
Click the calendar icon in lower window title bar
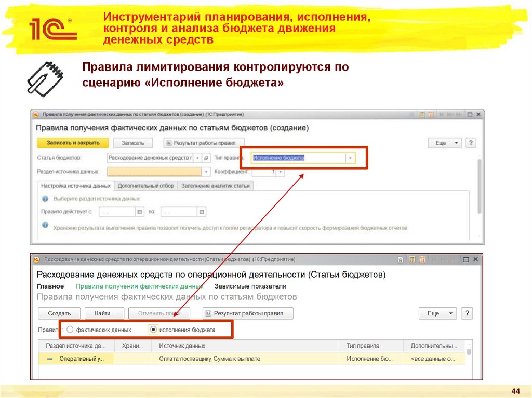click(x=422, y=259)
